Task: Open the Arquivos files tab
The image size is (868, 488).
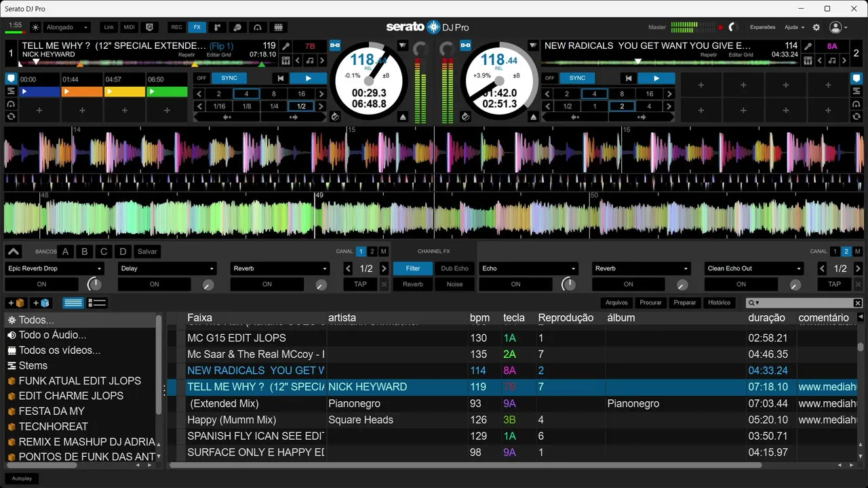Action: [616, 303]
